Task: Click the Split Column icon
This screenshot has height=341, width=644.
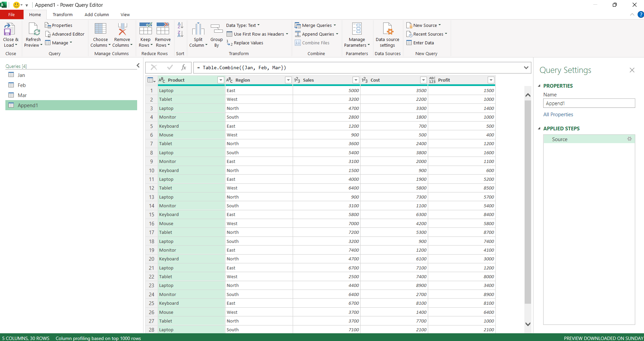Action: pyautogui.click(x=198, y=29)
